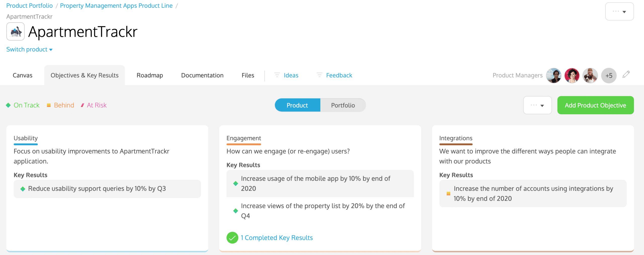Open options dropdown beside Add Product Objective

[537, 105]
